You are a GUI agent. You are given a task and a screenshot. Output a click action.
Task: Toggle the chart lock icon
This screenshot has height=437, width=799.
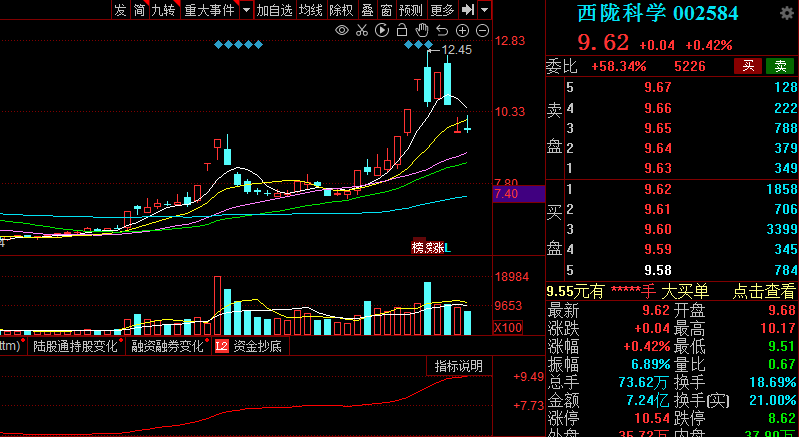coord(402,30)
